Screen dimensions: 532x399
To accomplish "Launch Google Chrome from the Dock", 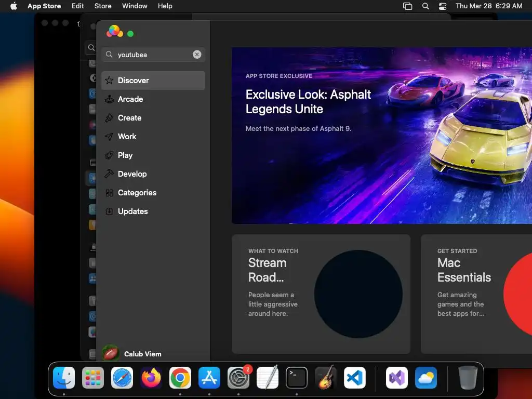I will tap(180, 378).
